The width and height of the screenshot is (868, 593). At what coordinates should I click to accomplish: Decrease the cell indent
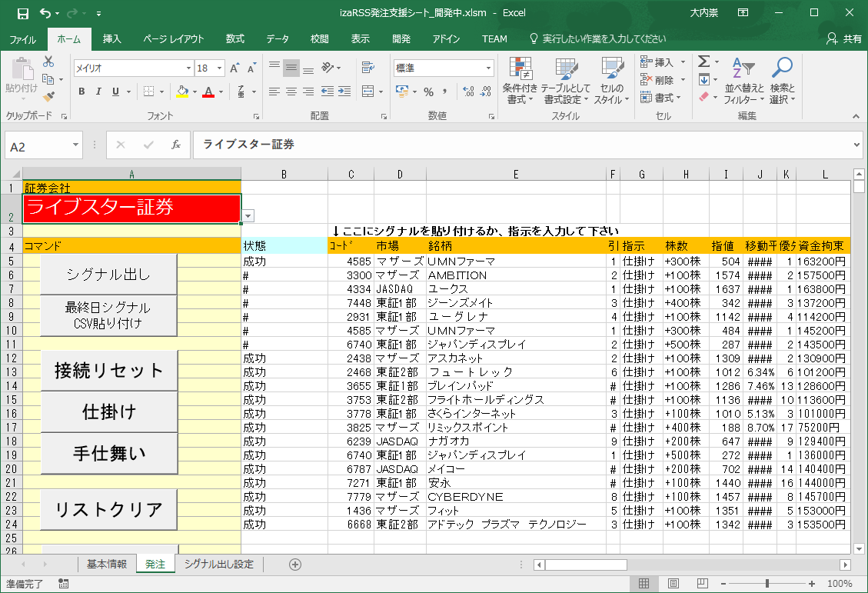pos(328,92)
